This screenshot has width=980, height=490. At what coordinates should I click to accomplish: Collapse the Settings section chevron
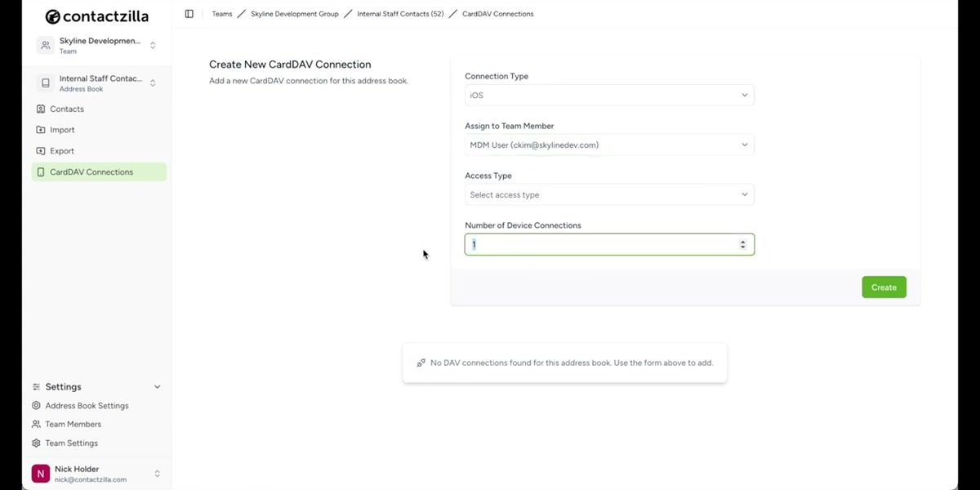click(156, 386)
